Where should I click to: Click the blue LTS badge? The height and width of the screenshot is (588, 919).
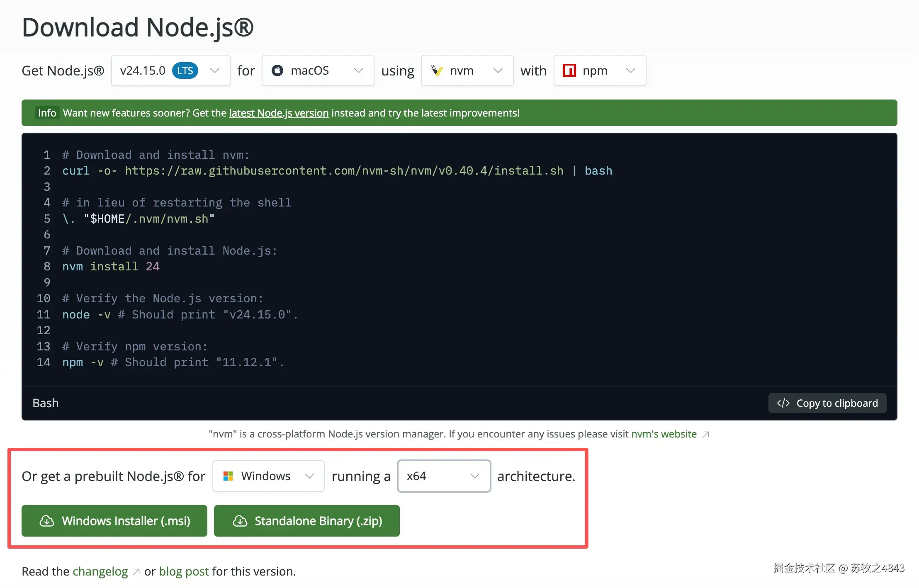click(185, 70)
